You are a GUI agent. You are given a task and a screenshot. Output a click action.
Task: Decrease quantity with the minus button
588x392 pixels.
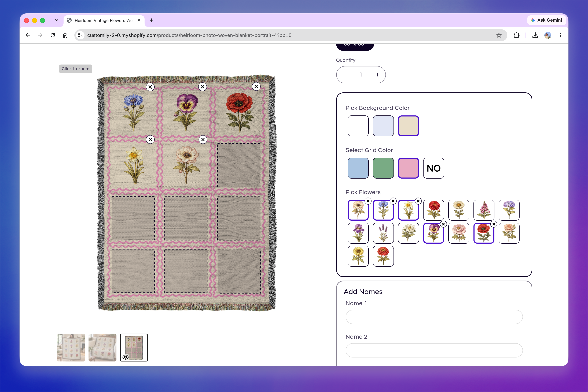coord(344,75)
